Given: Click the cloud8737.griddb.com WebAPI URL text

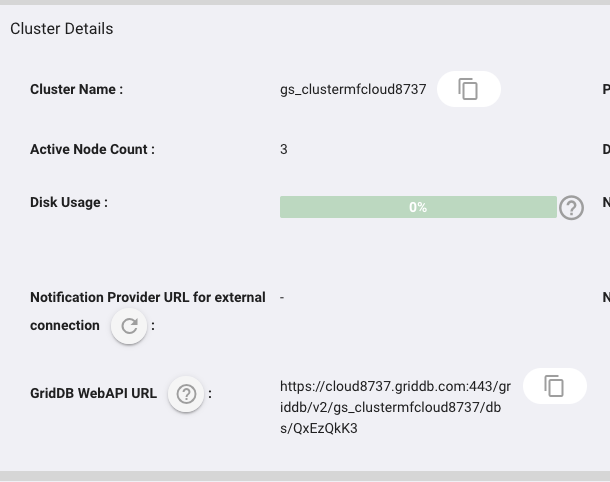Looking at the screenshot, I should tap(395, 407).
